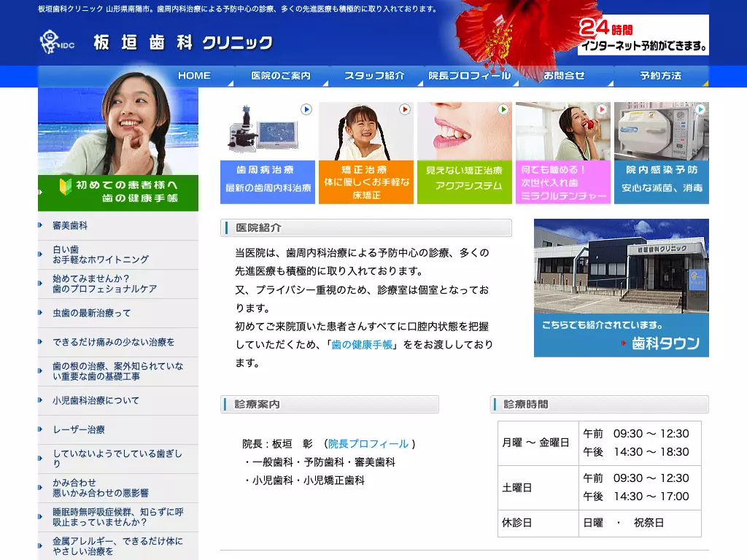Viewport: 747px width, 560px height.
Task: Click the beginner leaf mark icon in green banner
Action: pyautogui.click(x=65, y=186)
